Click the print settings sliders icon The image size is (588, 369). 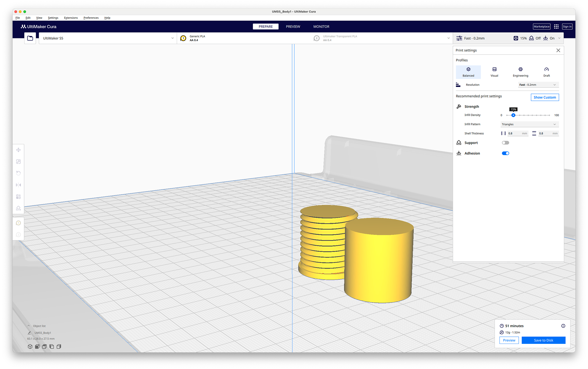459,38
